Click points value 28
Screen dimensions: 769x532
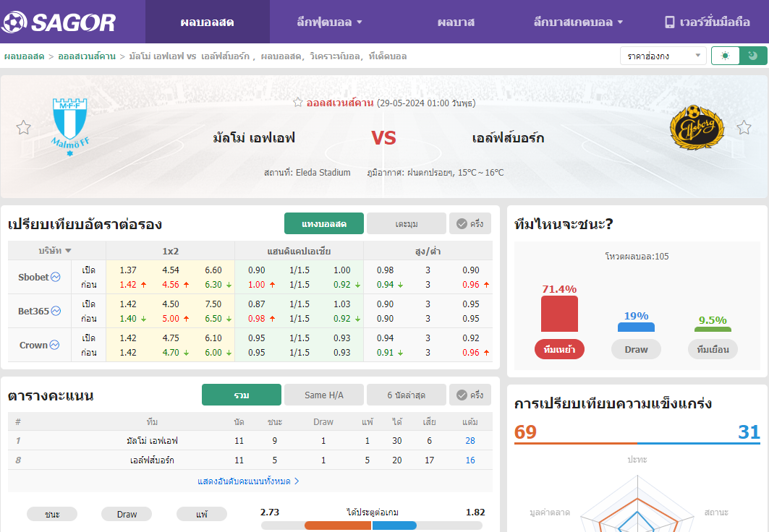[x=470, y=440]
